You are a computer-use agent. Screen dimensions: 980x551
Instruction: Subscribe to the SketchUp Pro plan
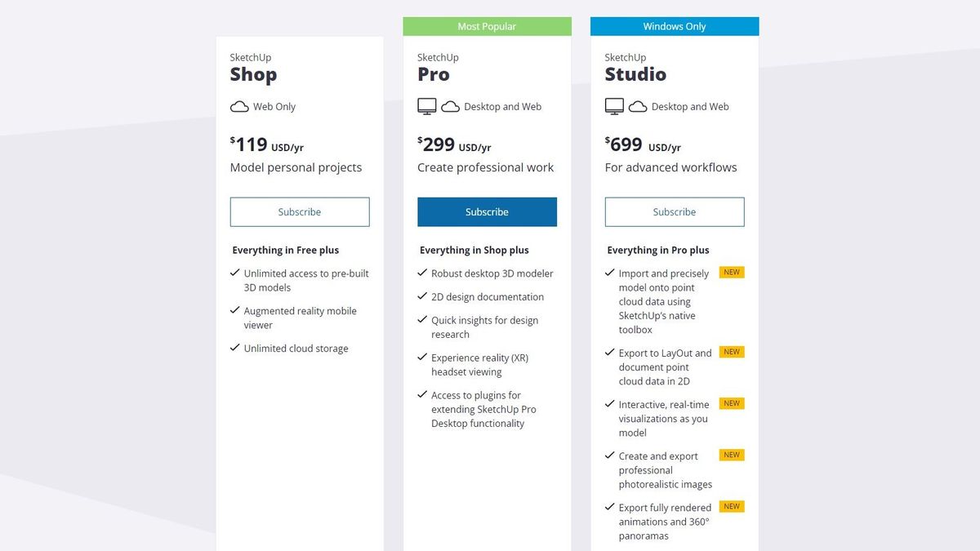[x=487, y=212]
